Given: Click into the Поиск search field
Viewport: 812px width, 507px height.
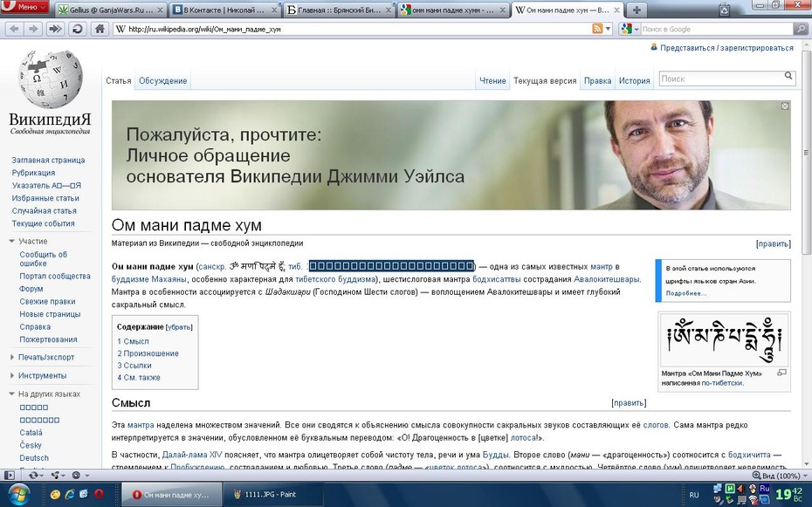Looking at the screenshot, I should 721,79.
